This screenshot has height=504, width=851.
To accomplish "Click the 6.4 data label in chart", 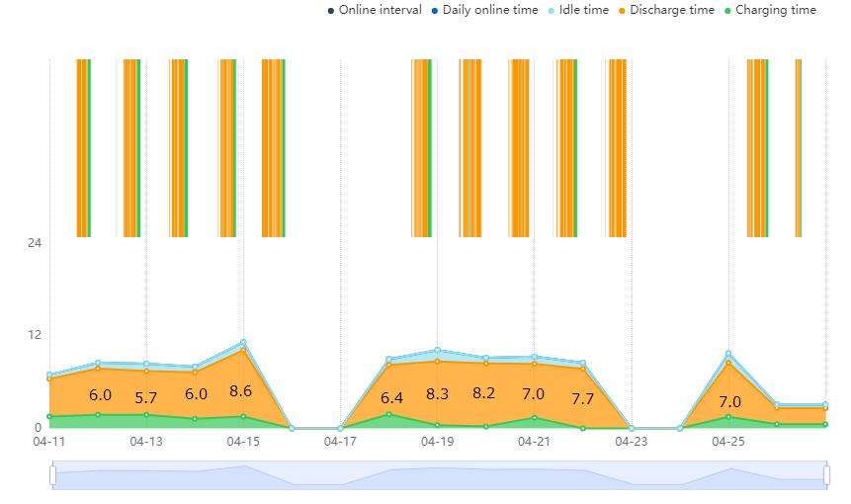I will (x=391, y=398).
